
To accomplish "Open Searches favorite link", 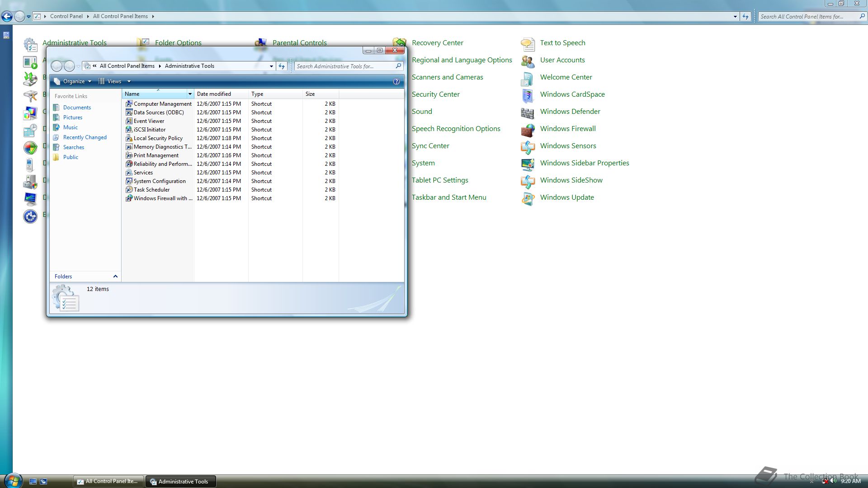I will [x=74, y=147].
